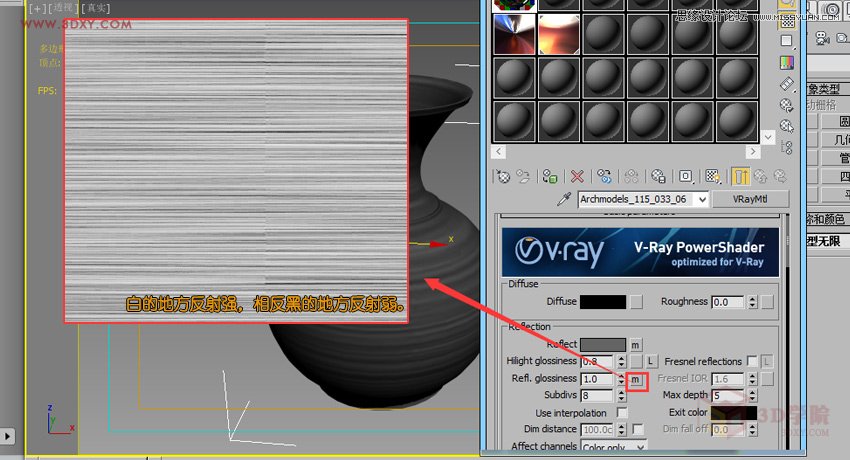Screen dimensions: 850x460
Task: Click the Subdivs spinner arrows
Action: [x=621, y=396]
